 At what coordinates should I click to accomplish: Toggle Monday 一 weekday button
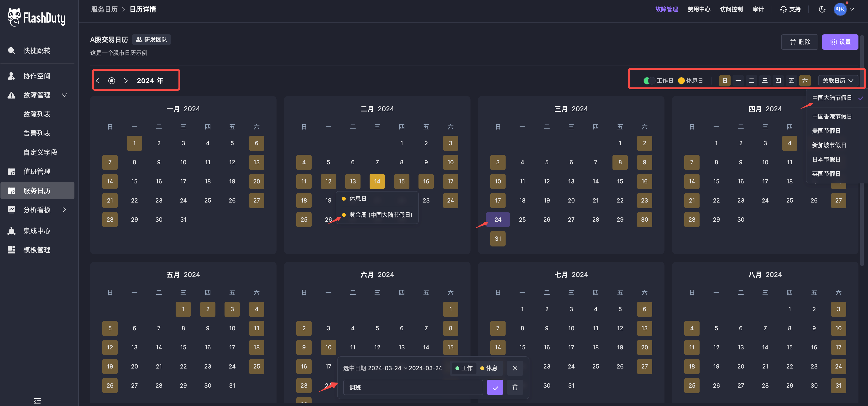pyautogui.click(x=738, y=80)
